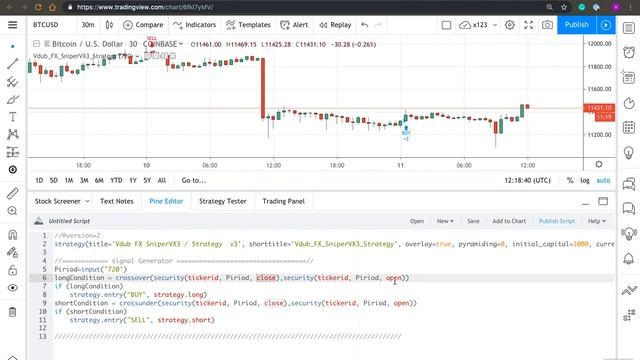The height and width of the screenshot is (360, 640).
Task: Toggle stay in drawing mode
Action: click(x=13, y=252)
